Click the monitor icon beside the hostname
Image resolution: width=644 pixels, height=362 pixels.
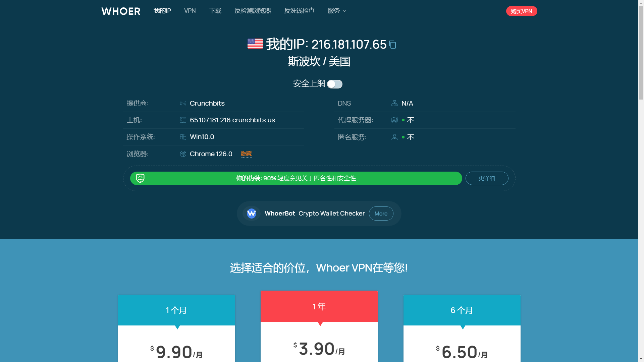click(183, 120)
